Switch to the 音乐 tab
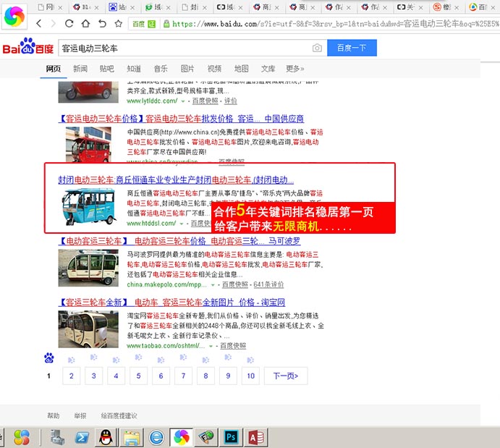The image size is (500, 448). (x=161, y=69)
